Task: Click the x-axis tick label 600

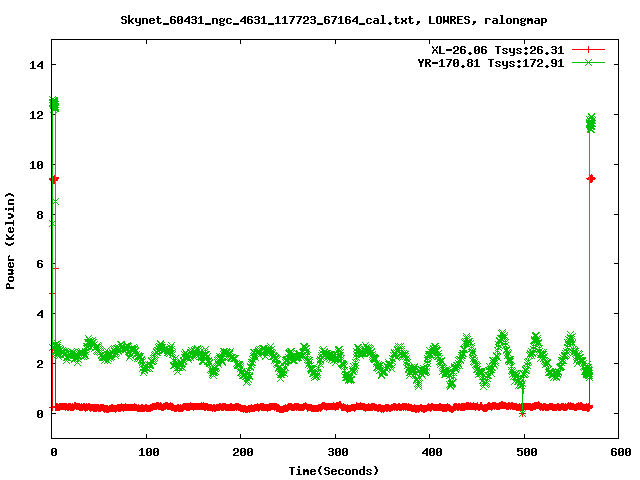Action: [621, 452]
